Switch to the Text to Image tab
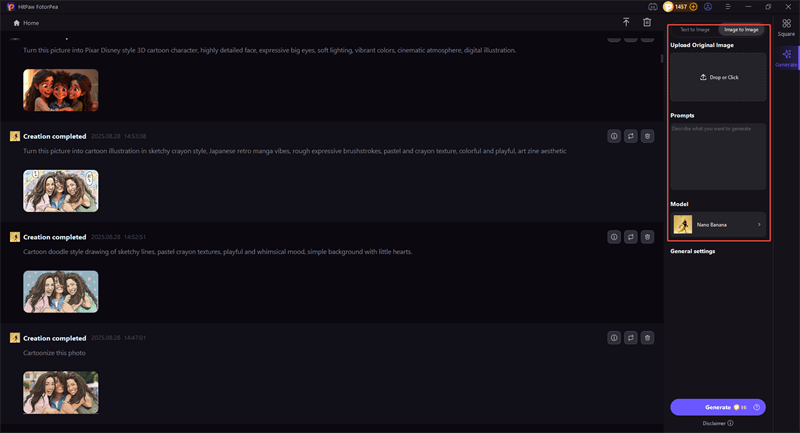The width and height of the screenshot is (800, 433). click(695, 30)
